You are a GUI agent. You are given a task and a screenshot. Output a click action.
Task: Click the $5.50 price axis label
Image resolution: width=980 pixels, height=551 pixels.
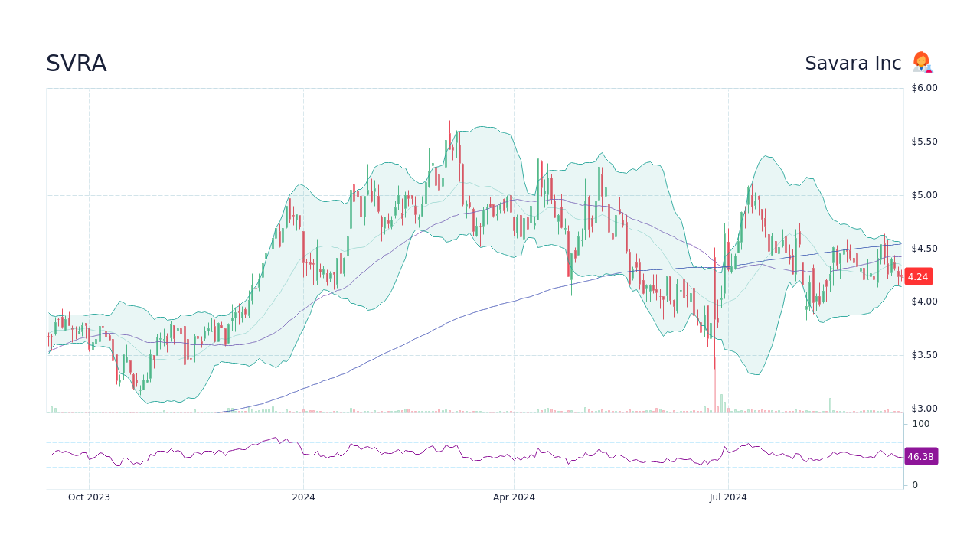(924, 142)
